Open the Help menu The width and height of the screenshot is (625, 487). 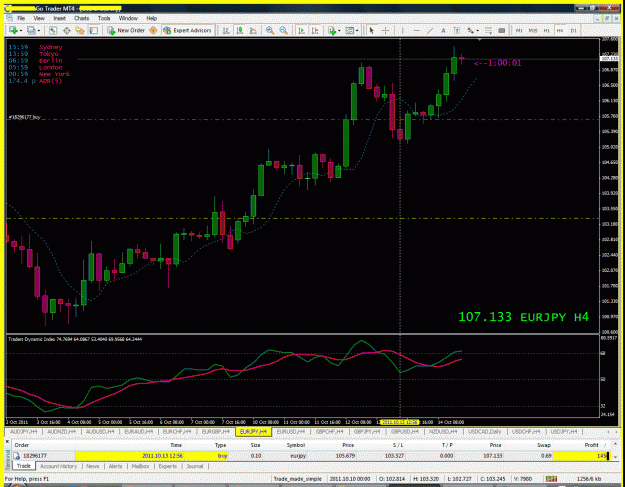(x=151, y=18)
